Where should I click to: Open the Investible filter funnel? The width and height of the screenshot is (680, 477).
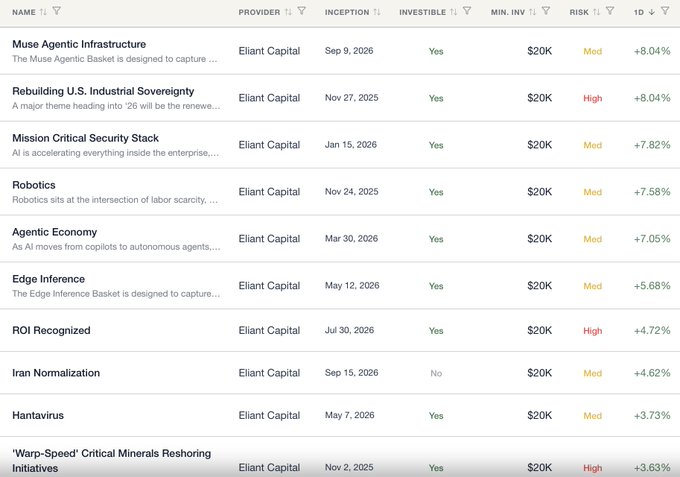point(467,11)
